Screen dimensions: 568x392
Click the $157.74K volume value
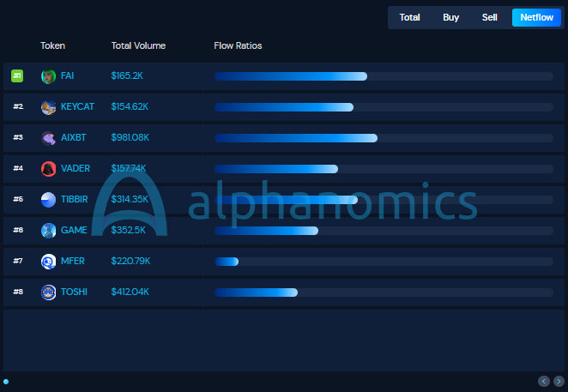tap(128, 168)
